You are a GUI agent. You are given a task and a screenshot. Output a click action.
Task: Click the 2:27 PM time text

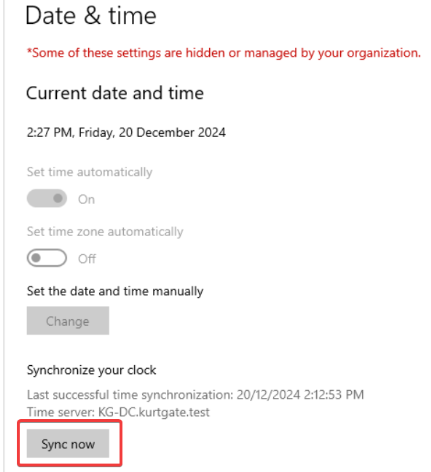pyautogui.click(x=50, y=133)
